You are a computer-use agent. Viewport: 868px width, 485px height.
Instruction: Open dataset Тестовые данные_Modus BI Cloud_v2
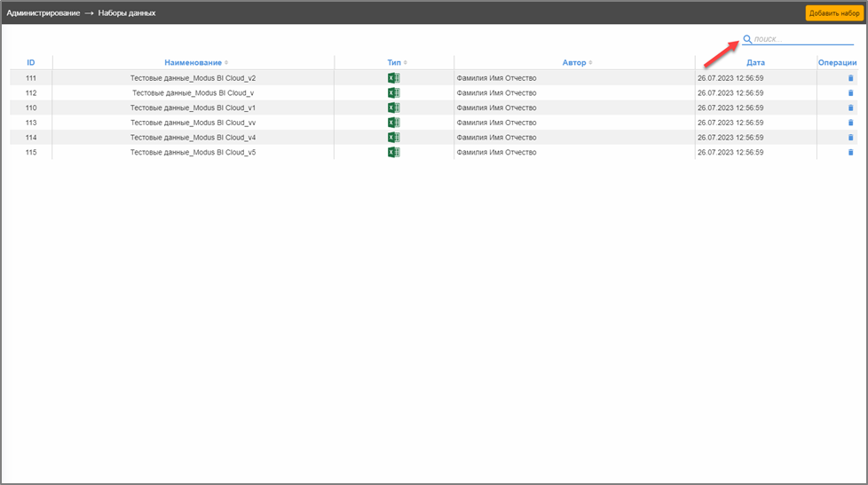[x=193, y=78]
